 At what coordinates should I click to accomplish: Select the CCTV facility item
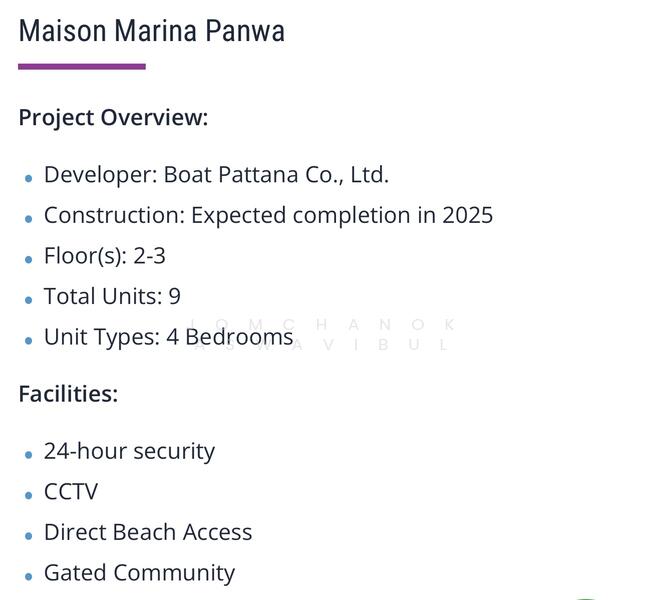(71, 492)
